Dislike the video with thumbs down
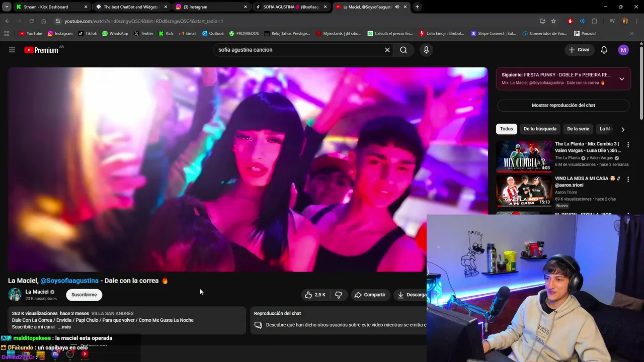The height and width of the screenshot is (362, 644). tap(339, 295)
